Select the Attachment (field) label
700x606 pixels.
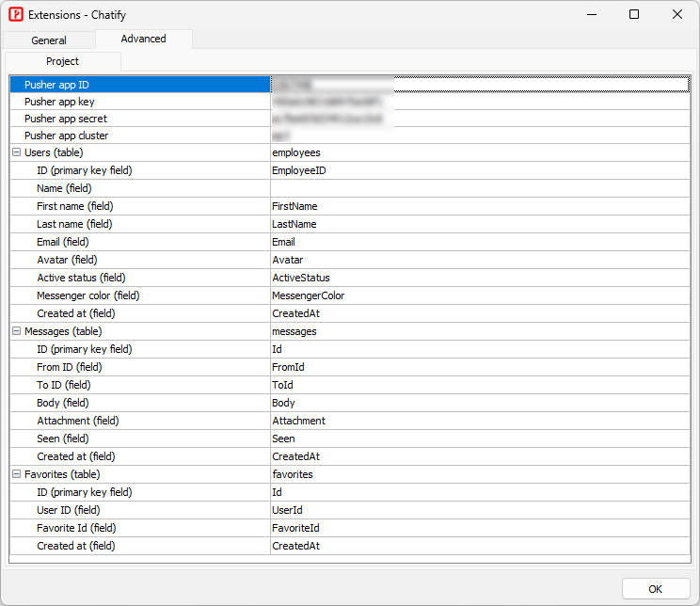[x=78, y=421]
